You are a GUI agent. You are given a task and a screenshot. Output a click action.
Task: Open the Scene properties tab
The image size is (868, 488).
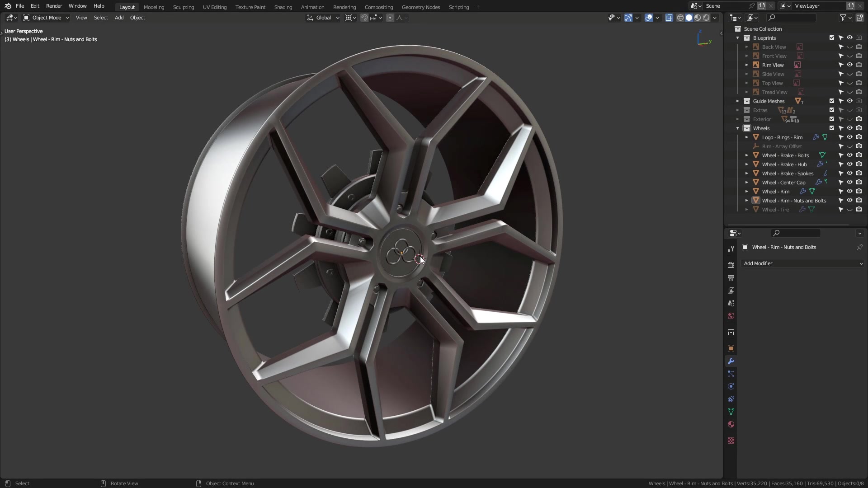coord(731,303)
